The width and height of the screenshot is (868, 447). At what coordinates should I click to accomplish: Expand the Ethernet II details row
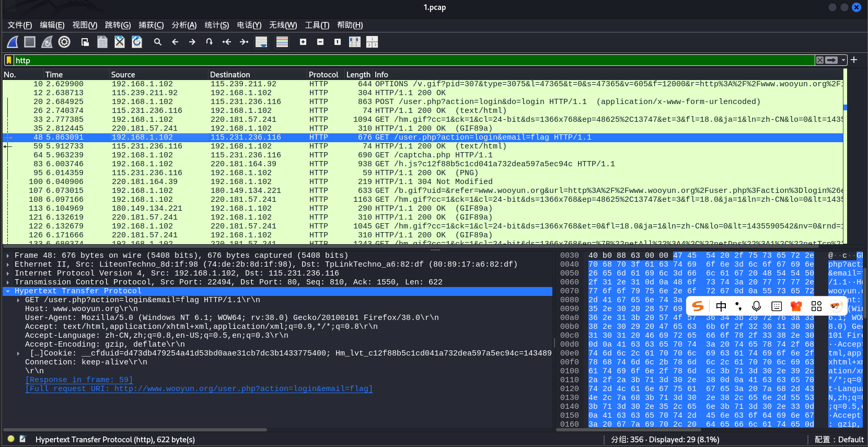(8, 265)
